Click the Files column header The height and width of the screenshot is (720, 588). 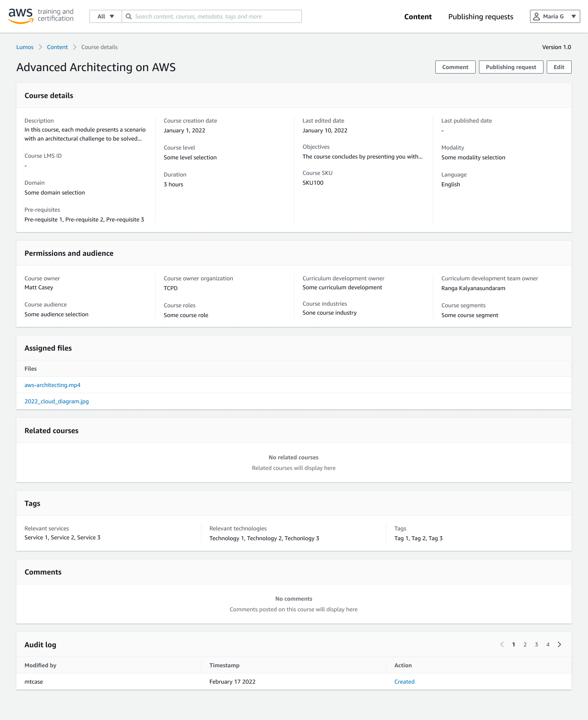[x=31, y=369]
